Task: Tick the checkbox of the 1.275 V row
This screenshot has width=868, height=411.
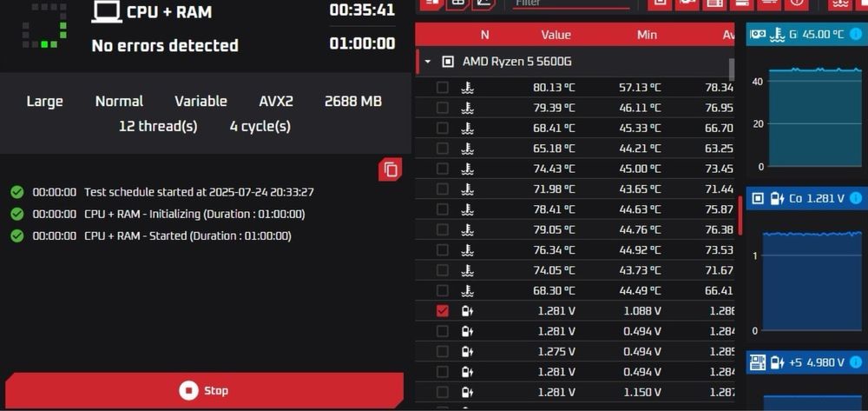Action: pos(442,351)
